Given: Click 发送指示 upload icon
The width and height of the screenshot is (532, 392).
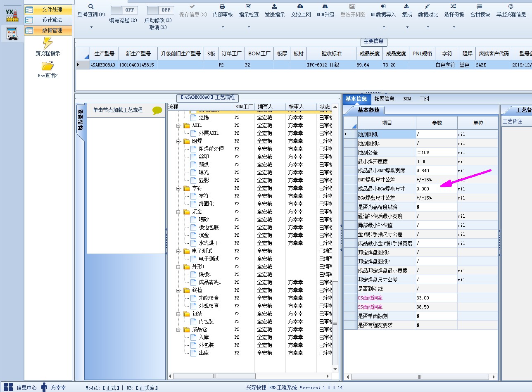Looking at the screenshot, I should click(x=274, y=7).
